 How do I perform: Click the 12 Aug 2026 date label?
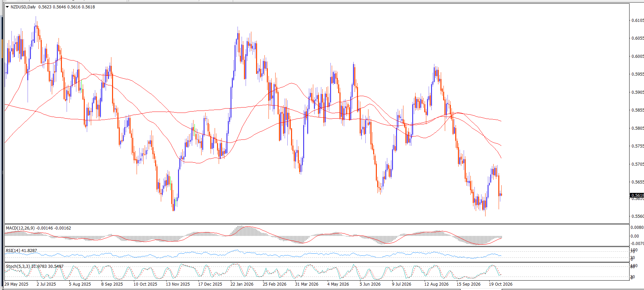(436, 284)
